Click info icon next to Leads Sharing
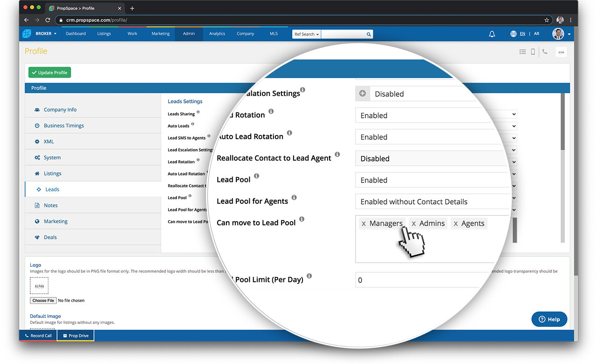This screenshot has width=597, height=364. coord(198,112)
